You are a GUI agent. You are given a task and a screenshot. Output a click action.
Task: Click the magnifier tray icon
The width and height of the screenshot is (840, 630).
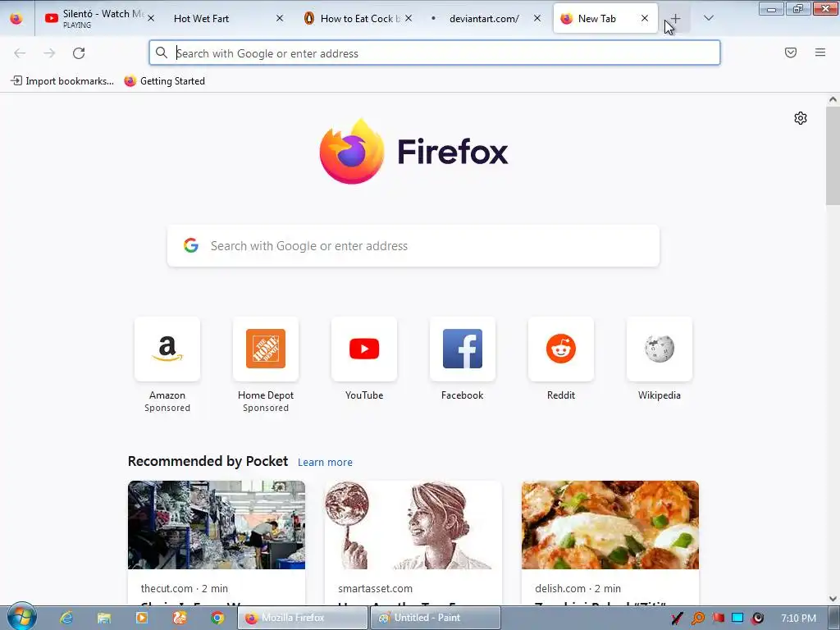tap(697, 619)
